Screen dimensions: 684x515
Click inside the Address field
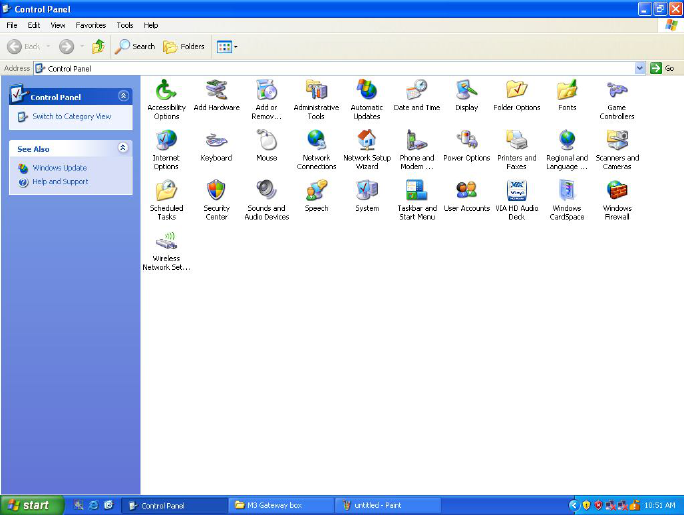pyautogui.click(x=334, y=68)
